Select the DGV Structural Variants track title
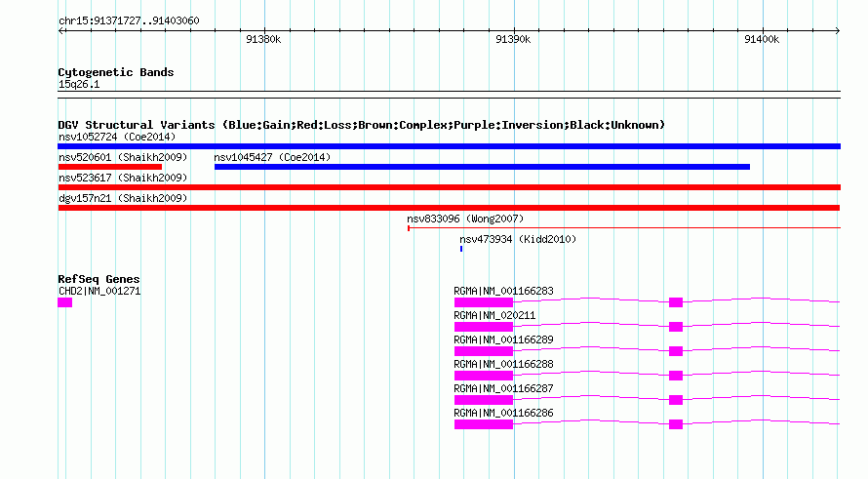Screen dimensions: 868x479 point(362,125)
